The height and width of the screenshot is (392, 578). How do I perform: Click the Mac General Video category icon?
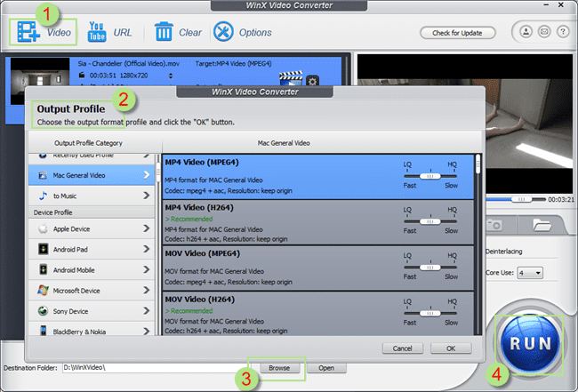click(43, 175)
